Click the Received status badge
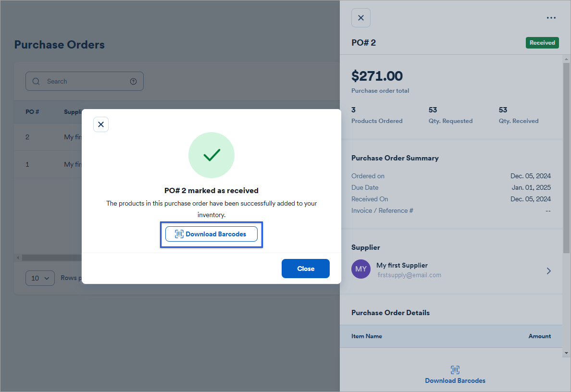The image size is (571, 392). coord(542,43)
